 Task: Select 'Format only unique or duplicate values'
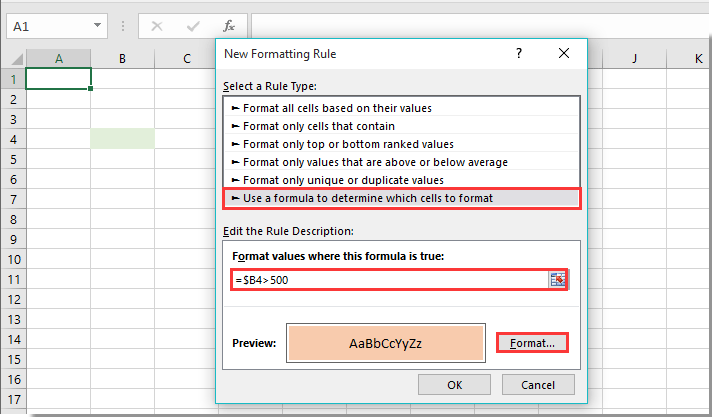[343, 180]
